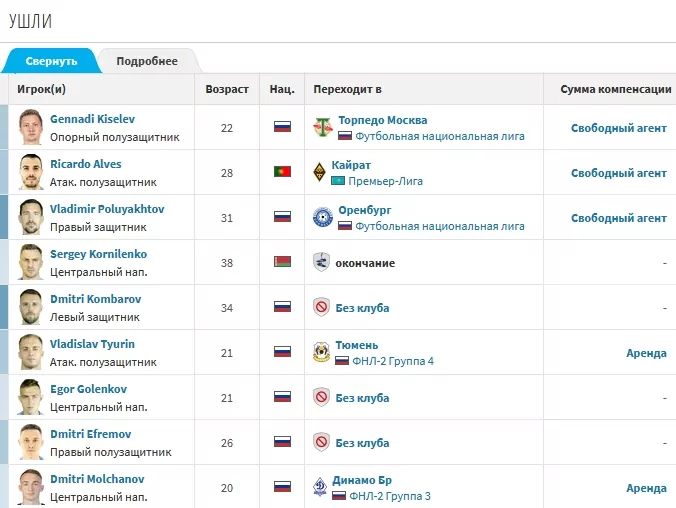
Task: Sort by the Сумма компенсации column header
Action: point(615,89)
